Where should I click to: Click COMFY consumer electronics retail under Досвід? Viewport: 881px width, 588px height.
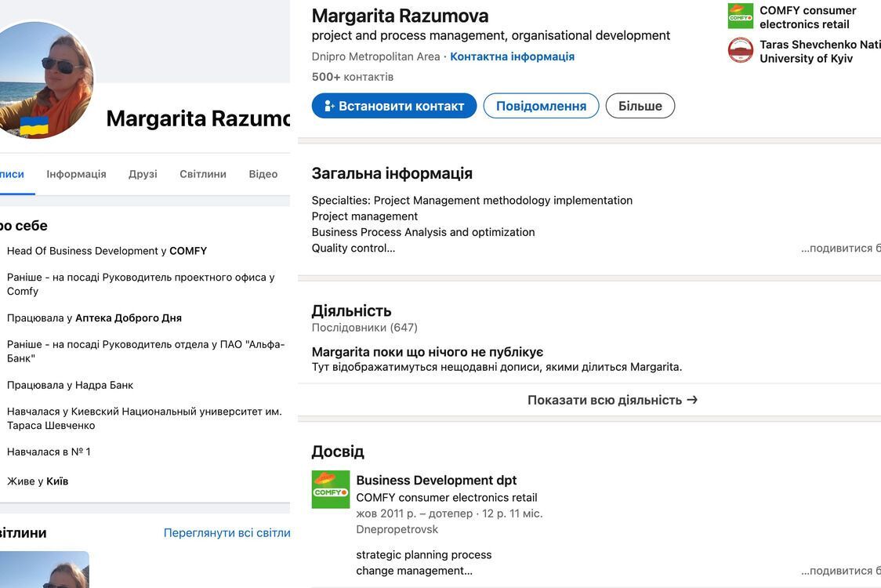(447, 498)
